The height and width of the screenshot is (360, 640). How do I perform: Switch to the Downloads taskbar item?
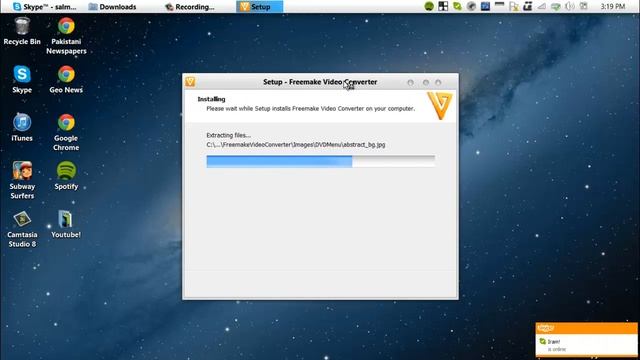coord(112,7)
